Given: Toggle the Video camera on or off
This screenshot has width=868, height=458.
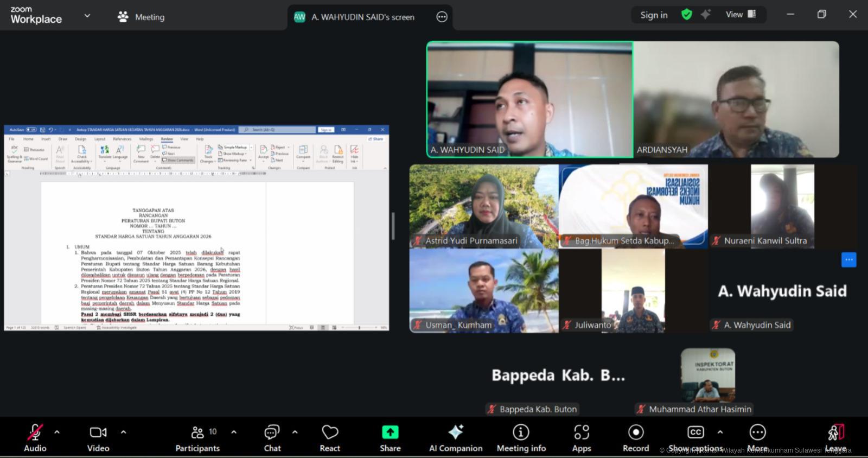Looking at the screenshot, I should click(98, 438).
